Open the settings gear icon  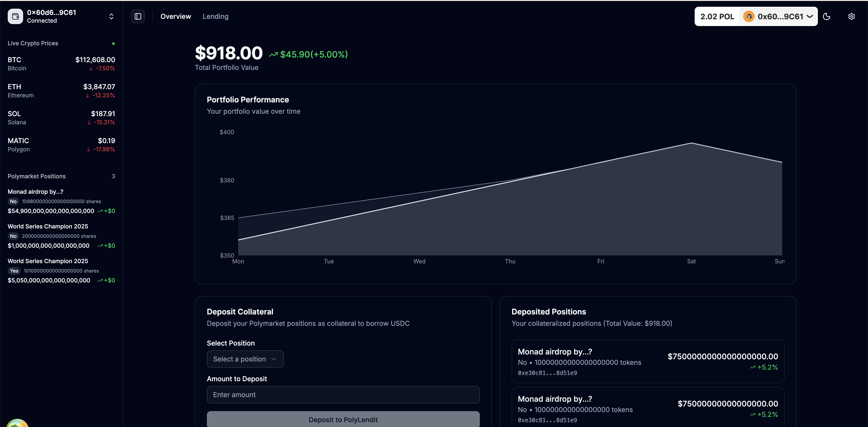(x=851, y=16)
